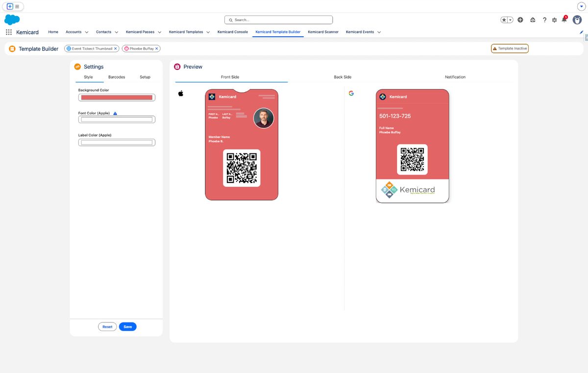588x373 pixels.
Task: Click the Google pass QR code
Action: pos(412,159)
